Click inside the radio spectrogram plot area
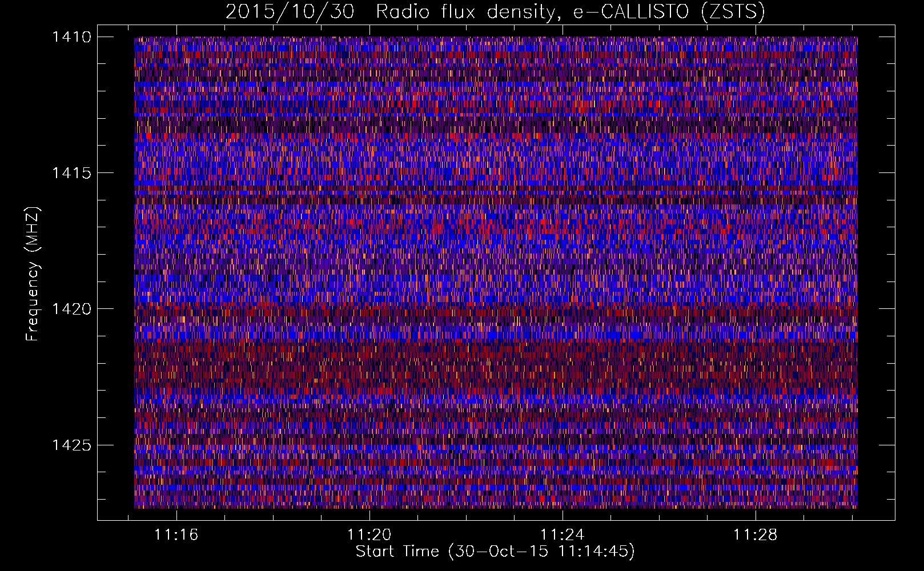924x571 pixels. 496,272
